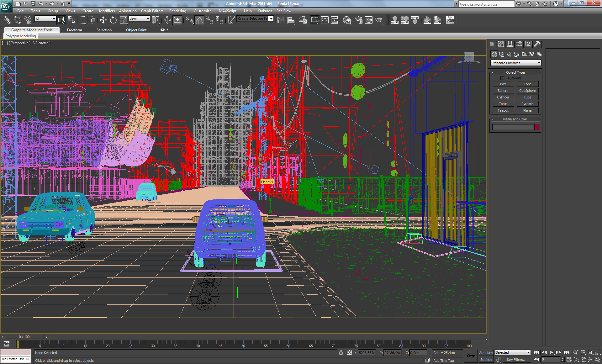This screenshot has height=364, width=602.
Task: Open the Standard Primitives dropdown
Action: (515, 63)
